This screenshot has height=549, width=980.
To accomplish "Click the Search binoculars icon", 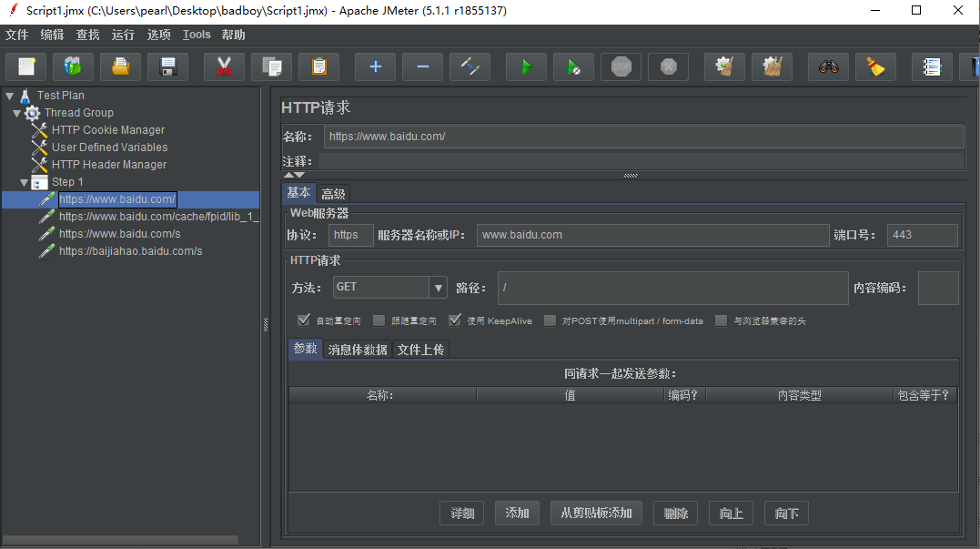I will click(x=829, y=66).
